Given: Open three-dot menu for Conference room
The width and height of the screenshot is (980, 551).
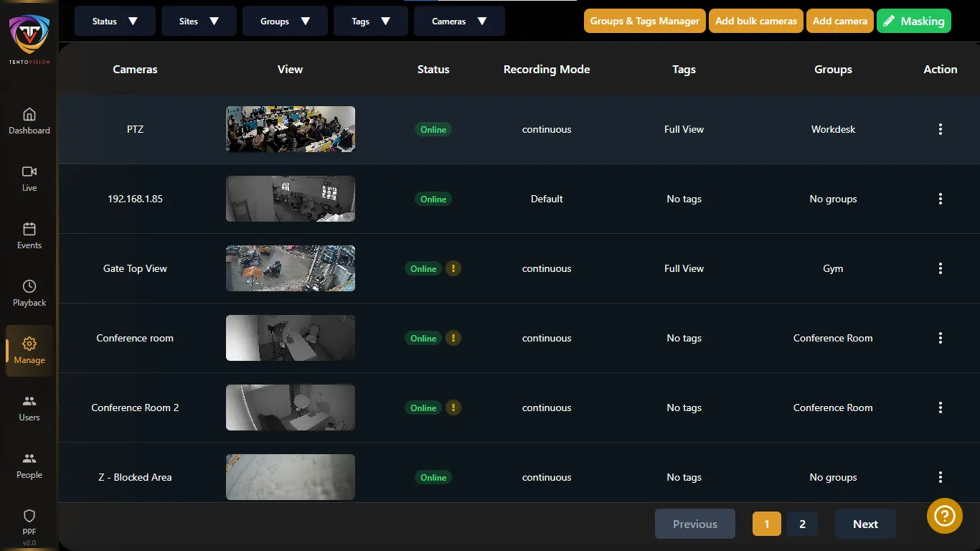Looking at the screenshot, I should pos(940,338).
